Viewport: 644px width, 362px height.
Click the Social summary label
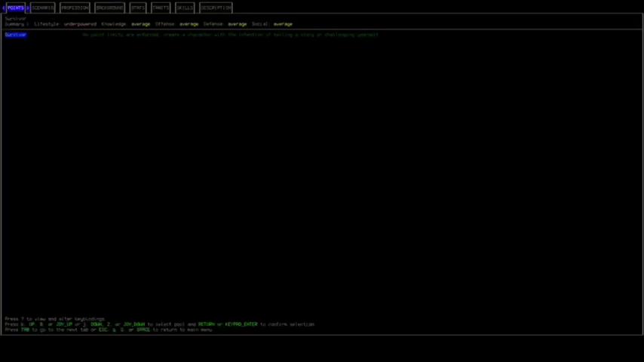click(259, 24)
